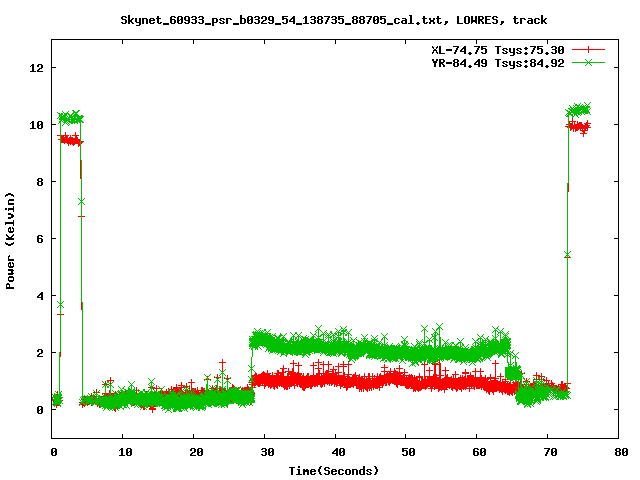Click the x-axis tick label 60
The width and height of the screenshot is (640, 480).
(x=479, y=452)
